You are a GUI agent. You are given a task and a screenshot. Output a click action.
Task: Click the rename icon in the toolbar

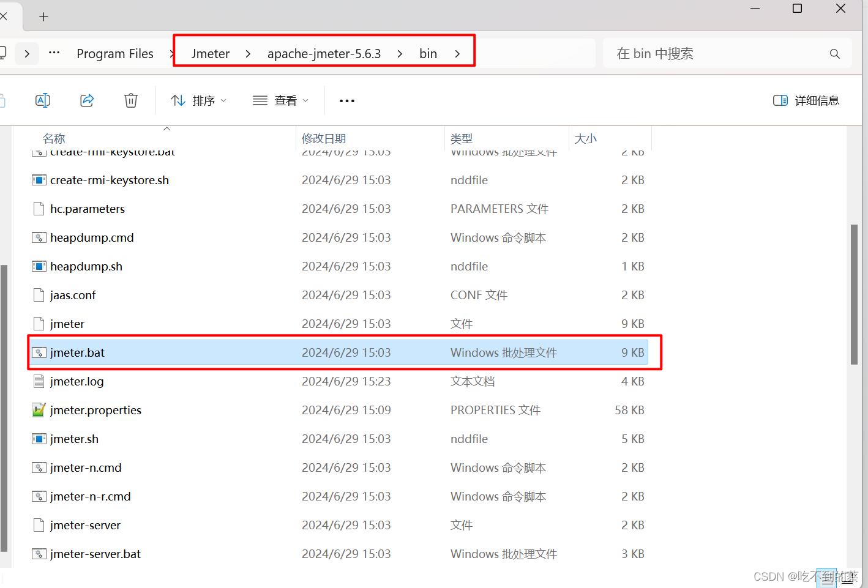tap(43, 100)
